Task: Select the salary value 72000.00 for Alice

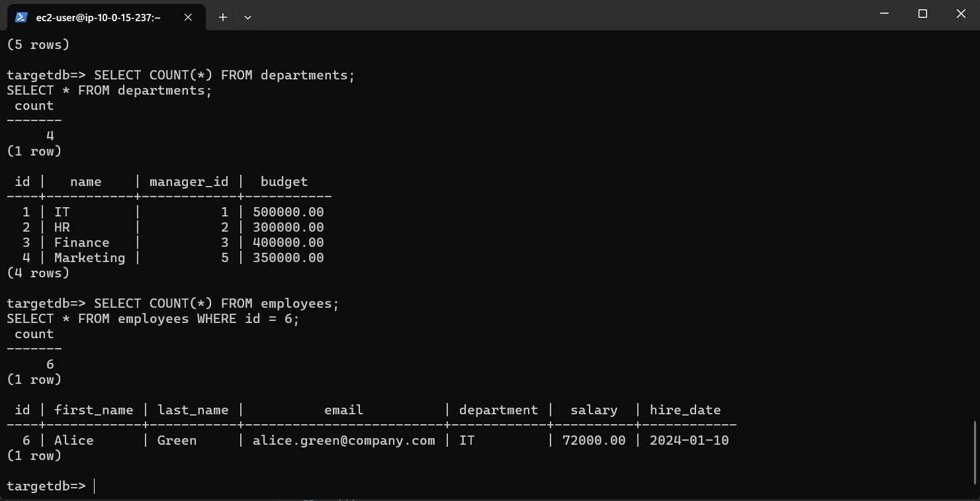Action: point(594,440)
